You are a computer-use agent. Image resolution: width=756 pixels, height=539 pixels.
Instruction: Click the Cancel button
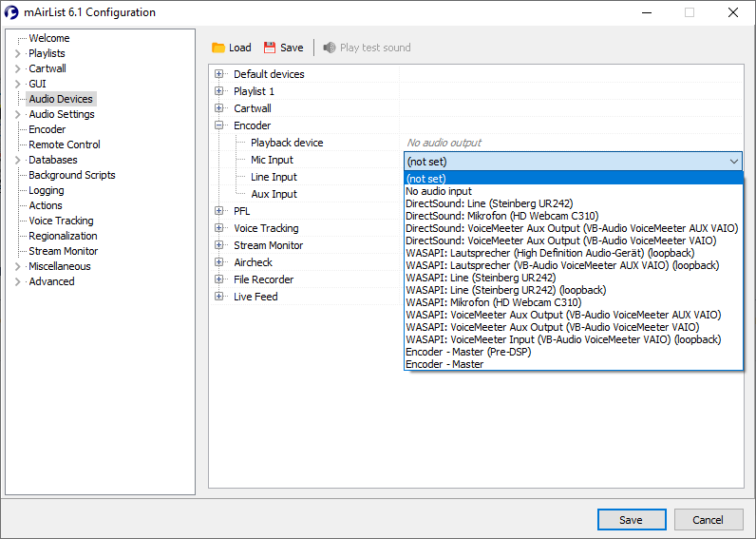(709, 520)
